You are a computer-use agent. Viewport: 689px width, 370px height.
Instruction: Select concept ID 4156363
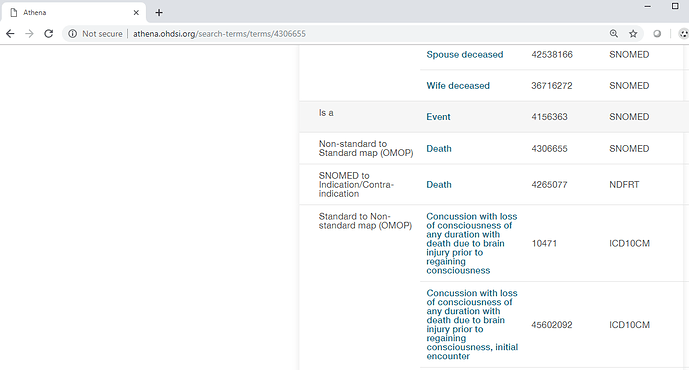549,117
